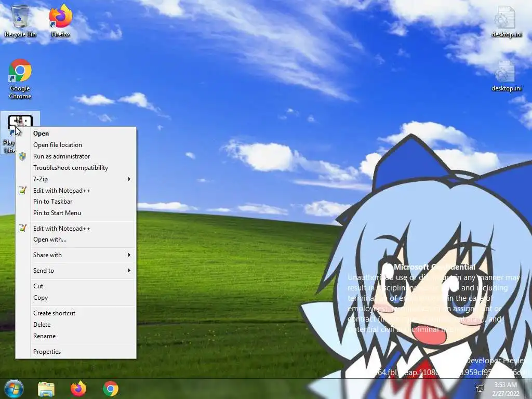Open Properties from the context menu
The image size is (532, 399).
pos(76,352)
